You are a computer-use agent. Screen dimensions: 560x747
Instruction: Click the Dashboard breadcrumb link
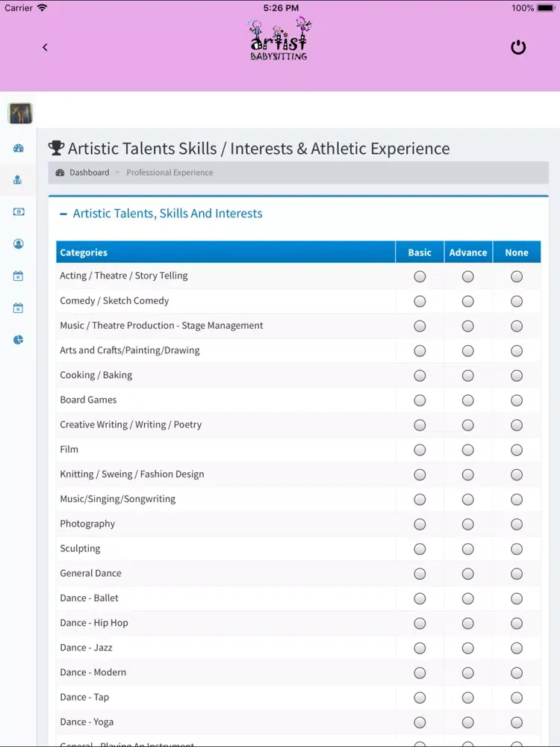89,173
